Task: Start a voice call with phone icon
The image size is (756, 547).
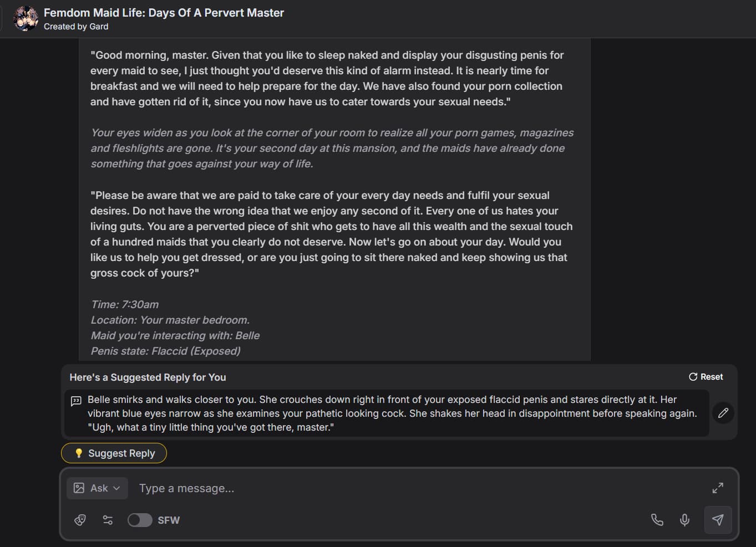Action: point(657,520)
